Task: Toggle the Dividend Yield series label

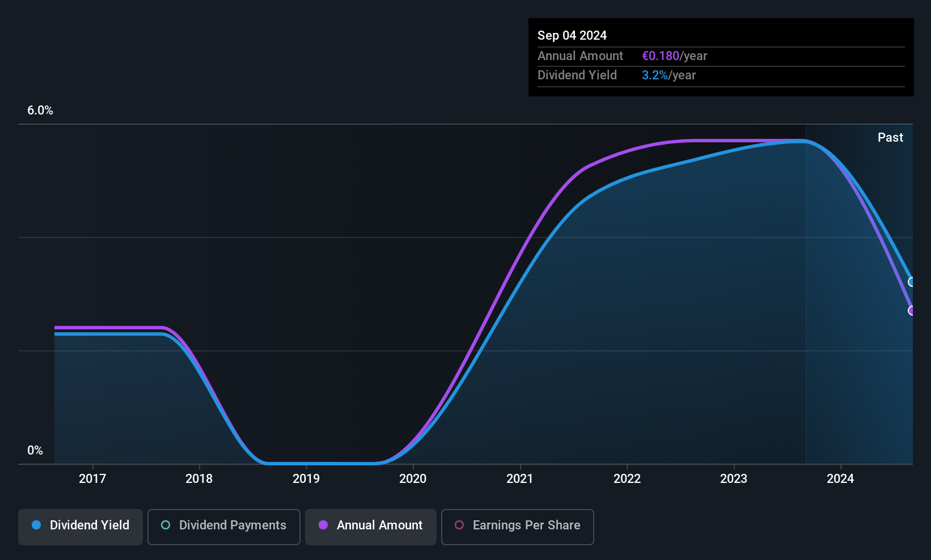Action: pos(90,525)
